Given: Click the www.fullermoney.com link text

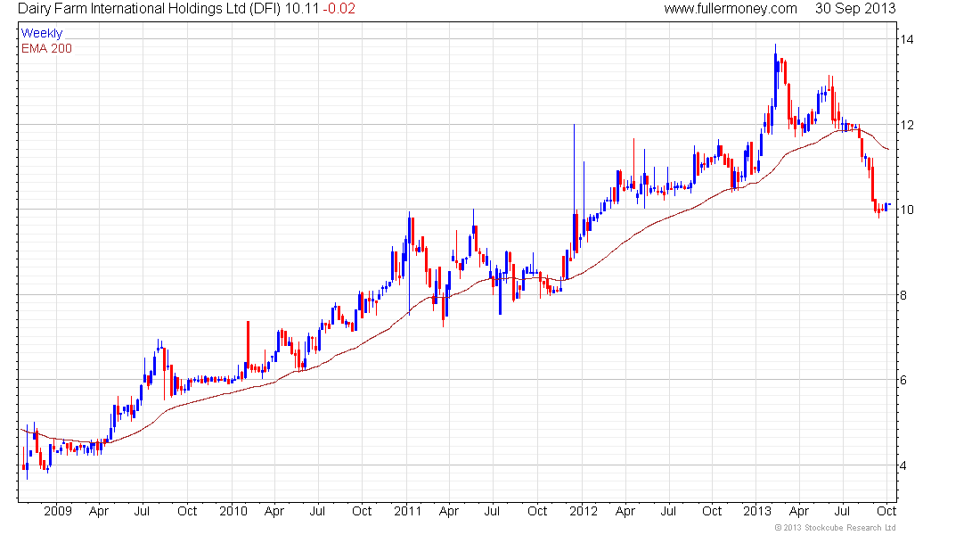Looking at the screenshot, I should [x=730, y=9].
